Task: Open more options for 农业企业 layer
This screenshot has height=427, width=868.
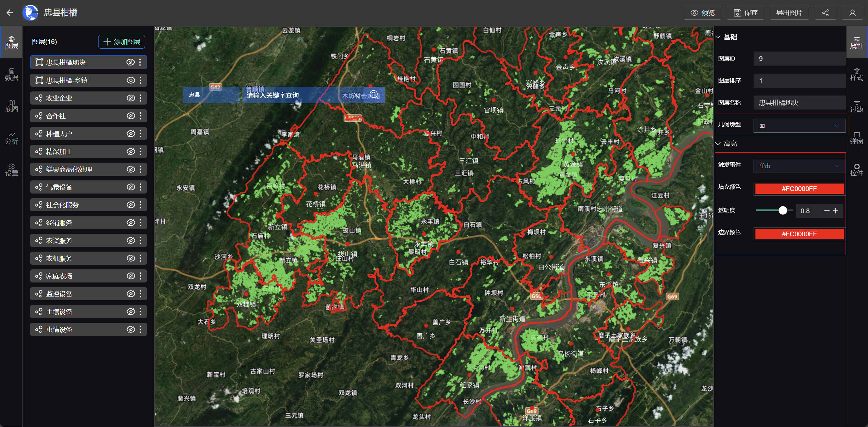Action: coord(141,98)
